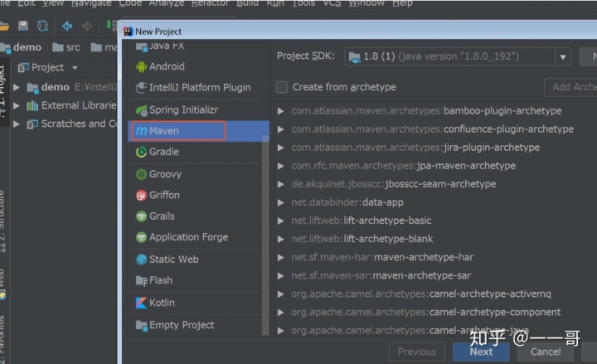Open the Refactor menu

(210, 3)
